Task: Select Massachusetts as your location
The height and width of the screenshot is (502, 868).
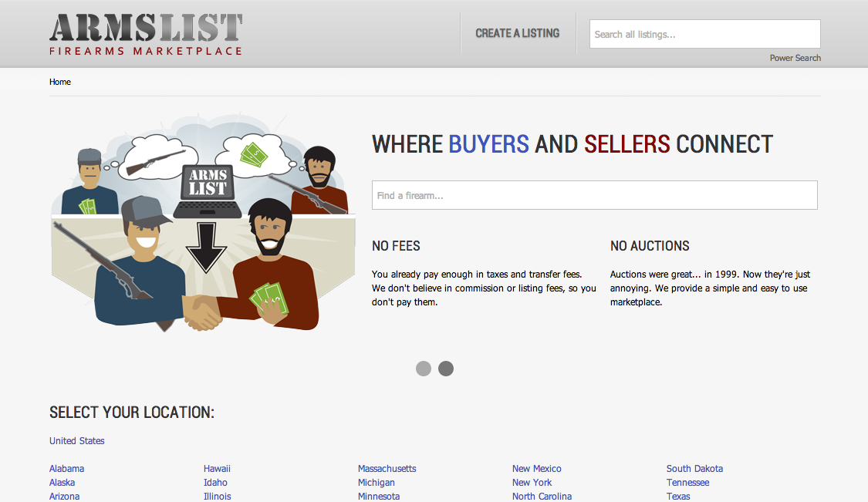Action: point(387,469)
